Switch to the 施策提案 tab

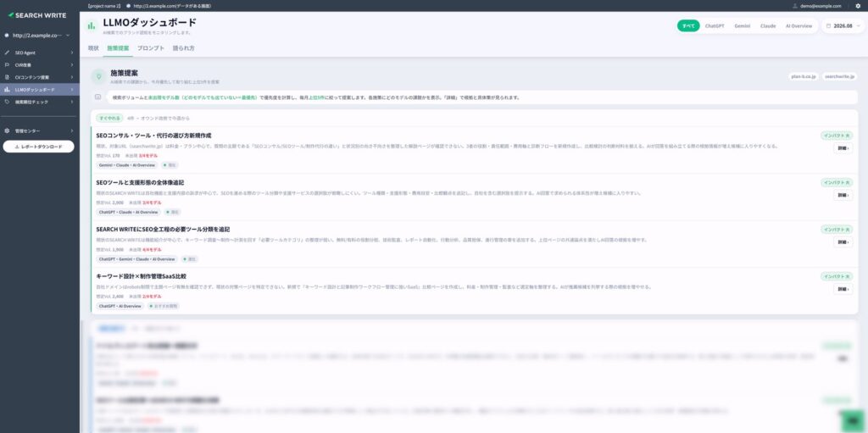click(118, 48)
